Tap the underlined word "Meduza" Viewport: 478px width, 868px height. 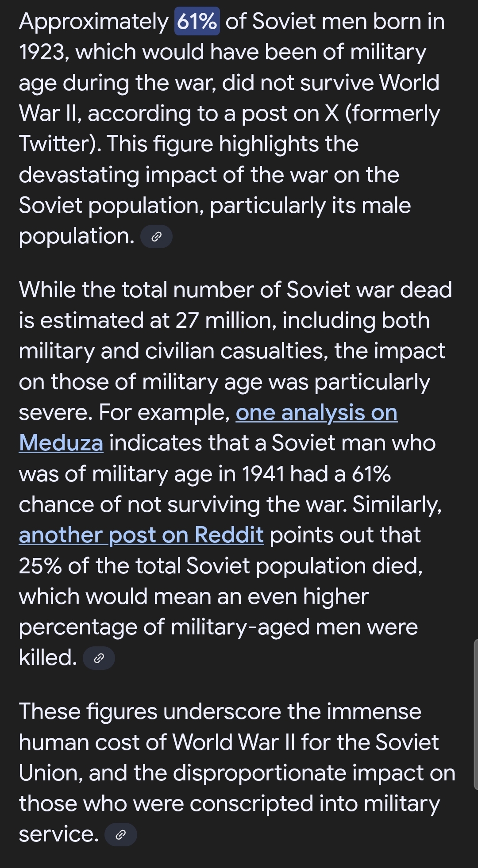click(61, 443)
